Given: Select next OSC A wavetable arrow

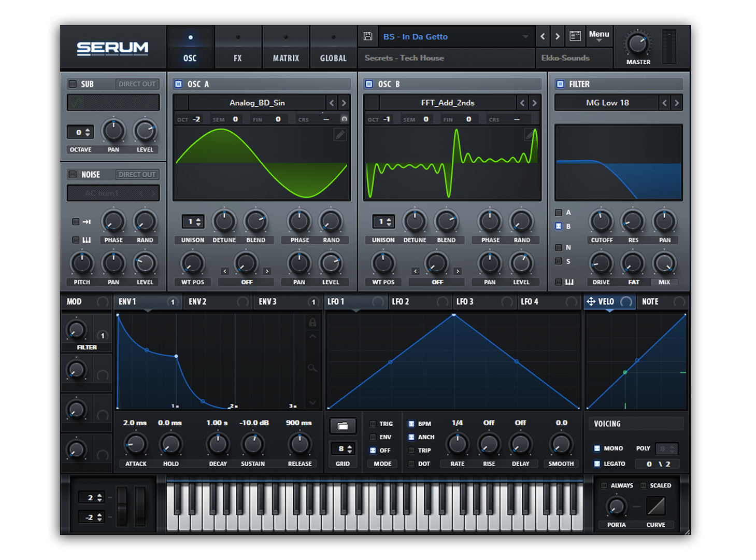Looking at the screenshot, I should tap(344, 103).
